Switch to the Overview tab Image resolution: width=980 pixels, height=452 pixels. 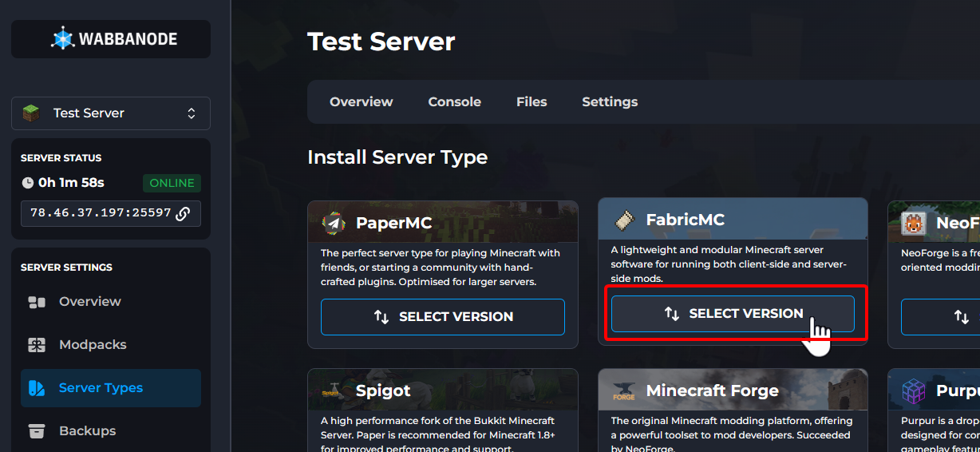click(362, 102)
